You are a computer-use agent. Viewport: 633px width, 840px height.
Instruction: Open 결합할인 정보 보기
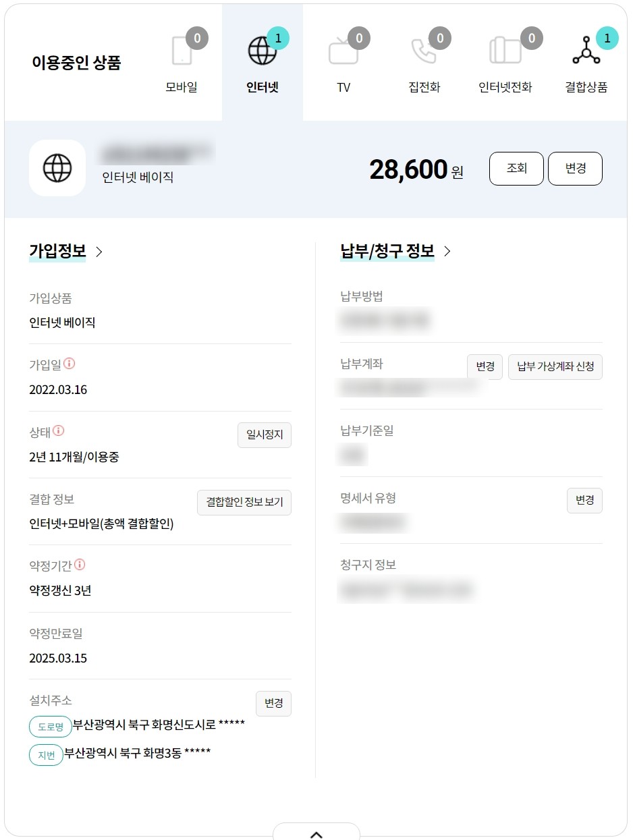pos(244,503)
